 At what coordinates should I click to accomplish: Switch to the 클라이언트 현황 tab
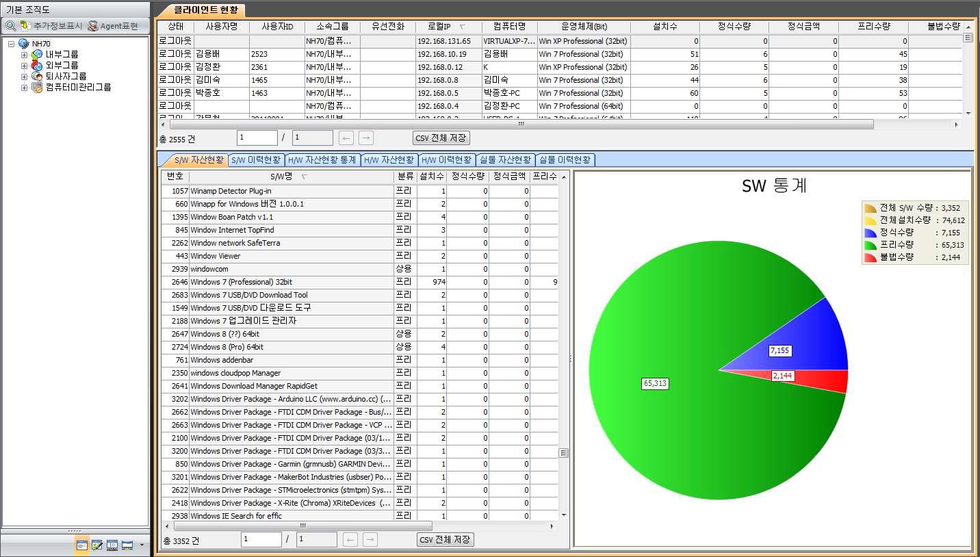(x=206, y=10)
